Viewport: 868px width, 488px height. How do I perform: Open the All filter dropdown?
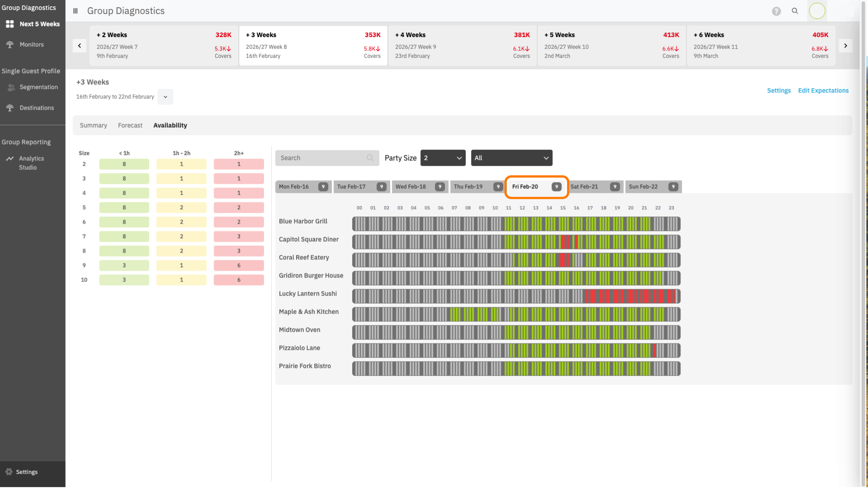(511, 158)
